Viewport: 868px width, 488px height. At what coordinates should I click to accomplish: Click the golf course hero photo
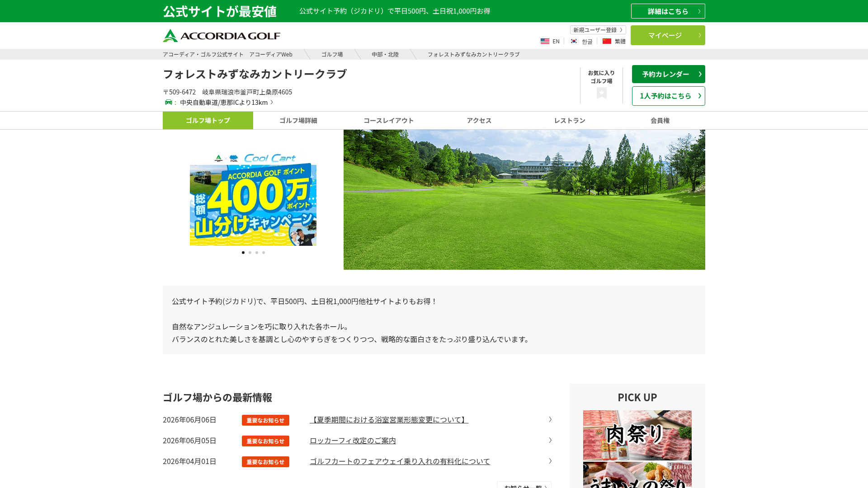[524, 200]
